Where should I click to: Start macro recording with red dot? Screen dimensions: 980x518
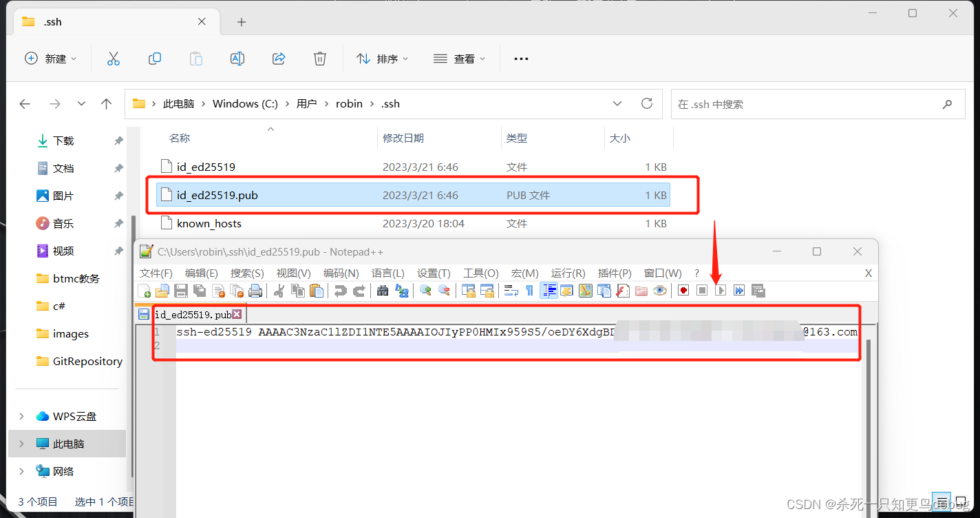(x=683, y=291)
